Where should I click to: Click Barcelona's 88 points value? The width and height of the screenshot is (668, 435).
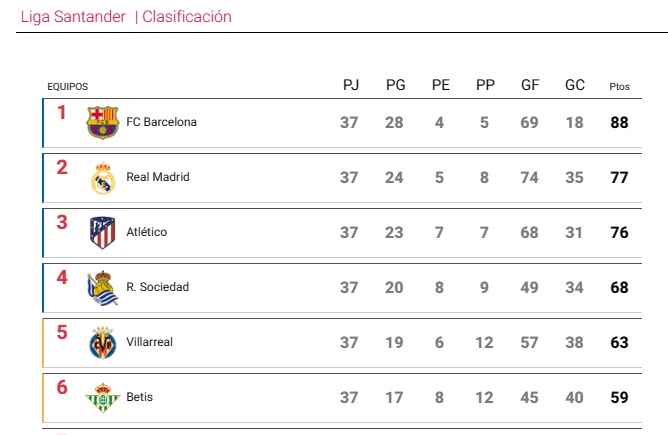(619, 123)
